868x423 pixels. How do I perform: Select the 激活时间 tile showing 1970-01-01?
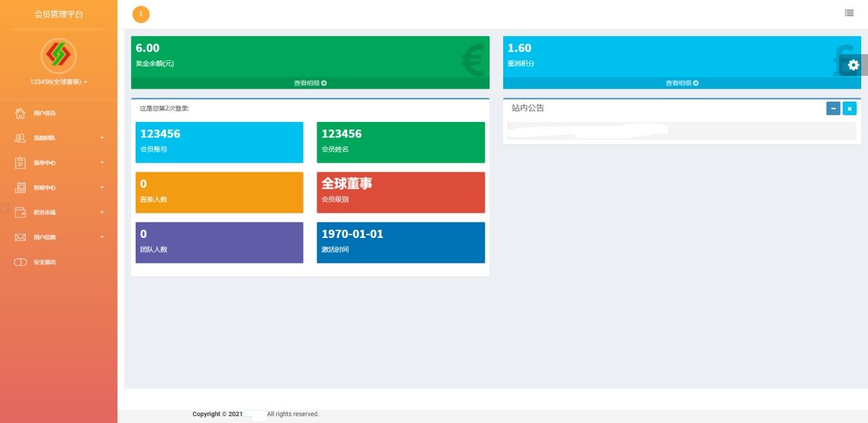[401, 243]
